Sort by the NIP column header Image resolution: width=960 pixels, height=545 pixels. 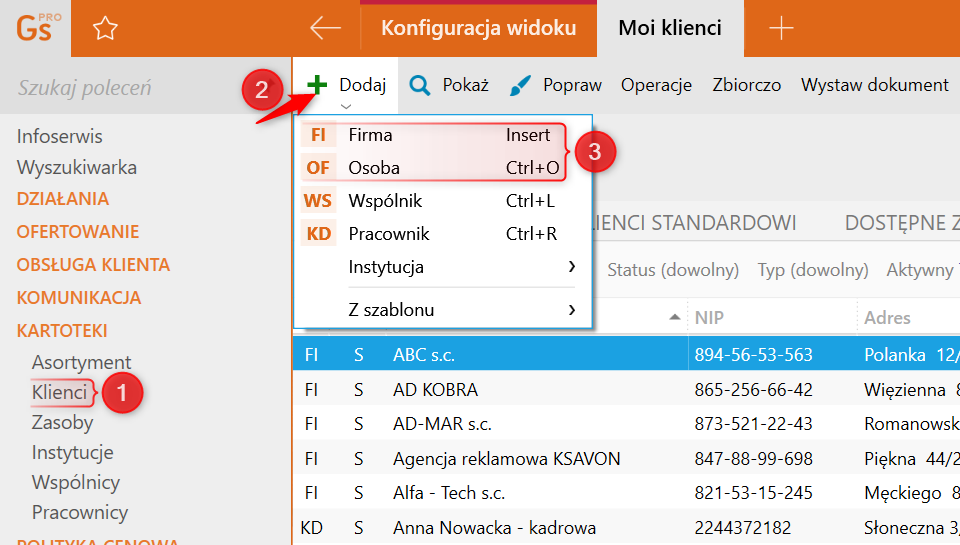[x=709, y=318]
